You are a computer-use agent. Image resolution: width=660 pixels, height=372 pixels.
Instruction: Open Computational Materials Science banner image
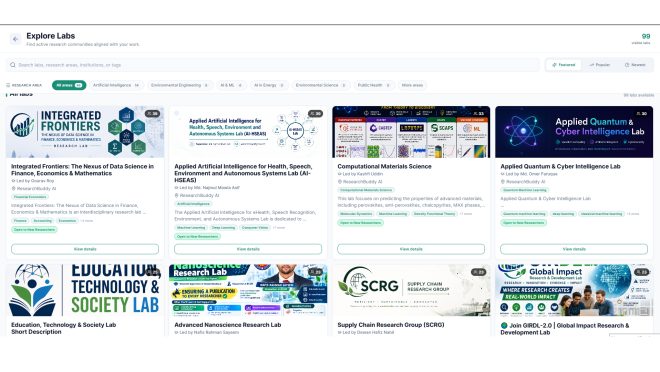411,132
